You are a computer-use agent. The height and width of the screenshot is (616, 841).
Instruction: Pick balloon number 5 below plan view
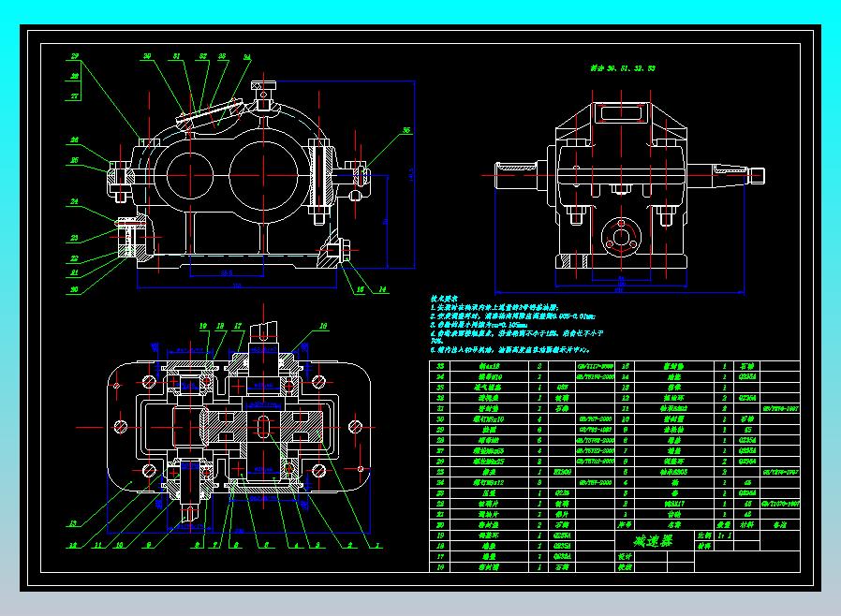(265, 545)
